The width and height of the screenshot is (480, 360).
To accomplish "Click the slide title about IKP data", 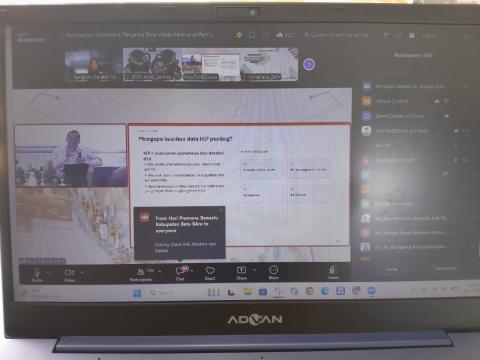I will 186,139.
